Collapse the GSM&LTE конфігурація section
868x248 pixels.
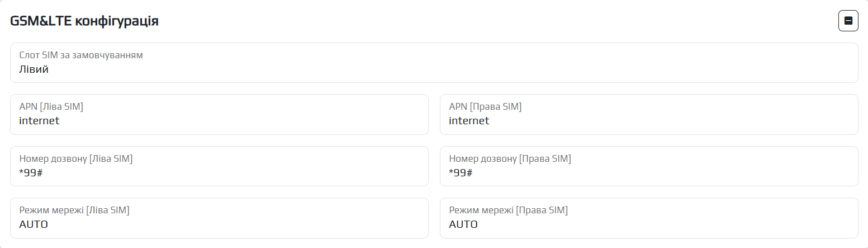pos(848,21)
